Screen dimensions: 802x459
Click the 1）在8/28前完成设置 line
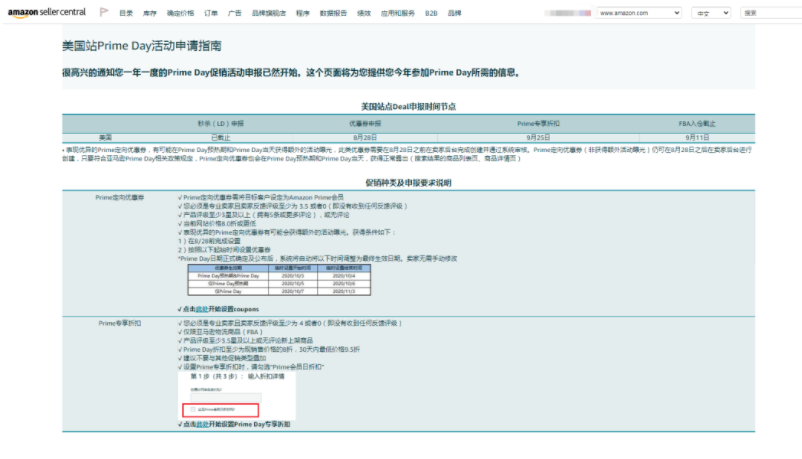pos(209,241)
